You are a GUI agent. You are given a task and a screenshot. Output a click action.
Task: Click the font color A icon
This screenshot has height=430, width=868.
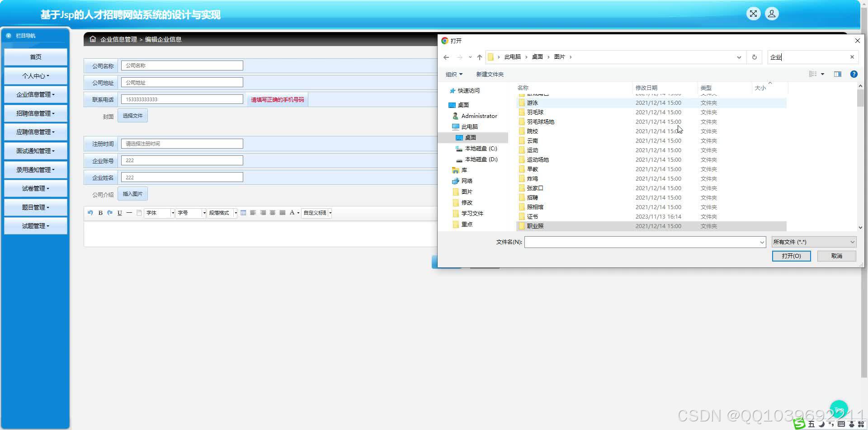[x=292, y=213]
